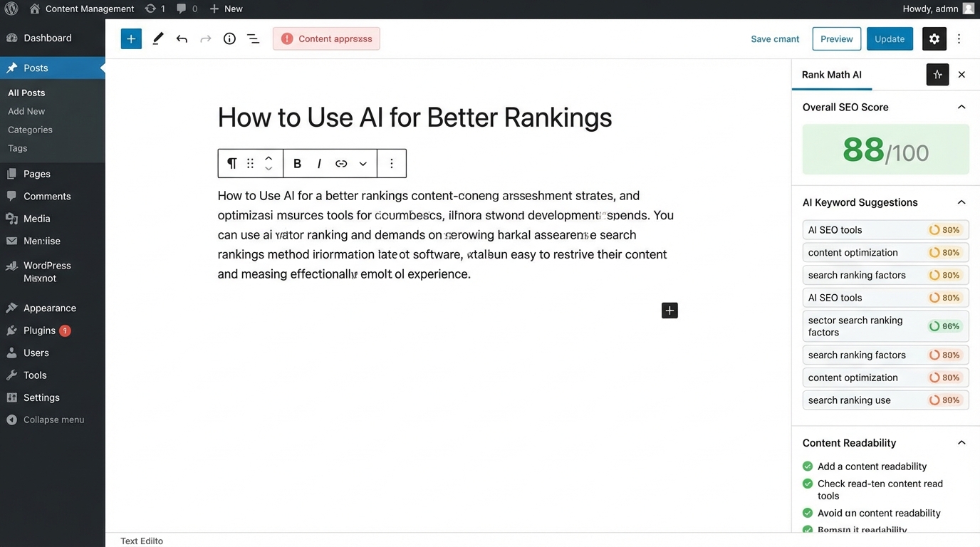Screen dimensions: 980x547
Task: Open the List View outline icon
Action: click(253, 39)
